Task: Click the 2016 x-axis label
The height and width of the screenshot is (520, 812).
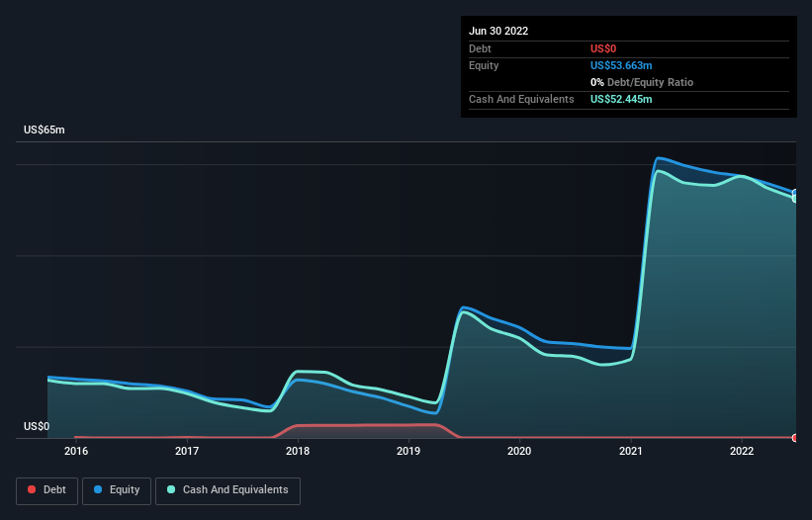Action: [76, 451]
